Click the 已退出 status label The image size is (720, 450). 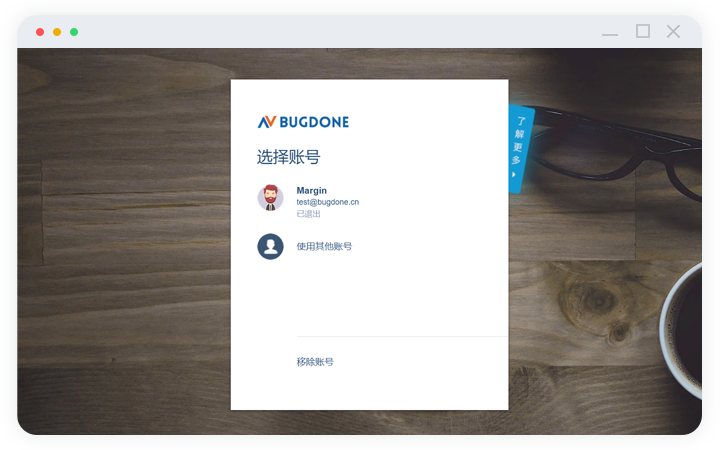coord(309,214)
